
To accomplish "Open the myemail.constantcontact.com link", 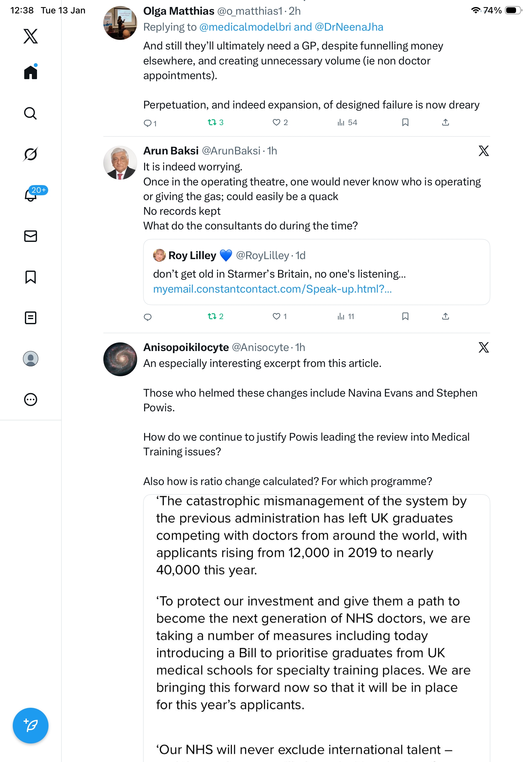I will (272, 289).
